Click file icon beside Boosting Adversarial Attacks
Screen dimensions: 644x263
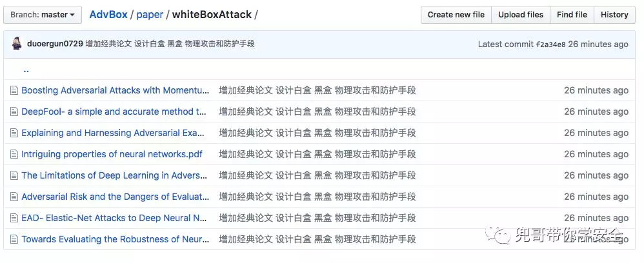coord(14,90)
